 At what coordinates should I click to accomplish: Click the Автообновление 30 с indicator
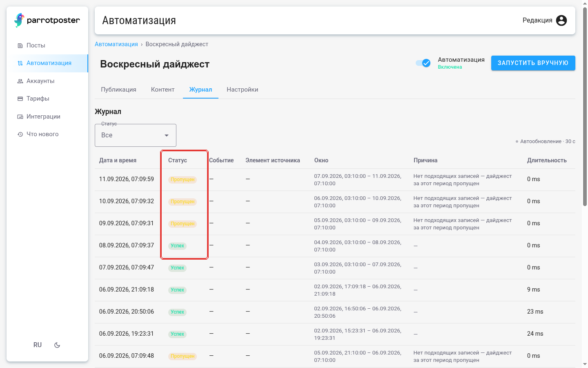[546, 141]
